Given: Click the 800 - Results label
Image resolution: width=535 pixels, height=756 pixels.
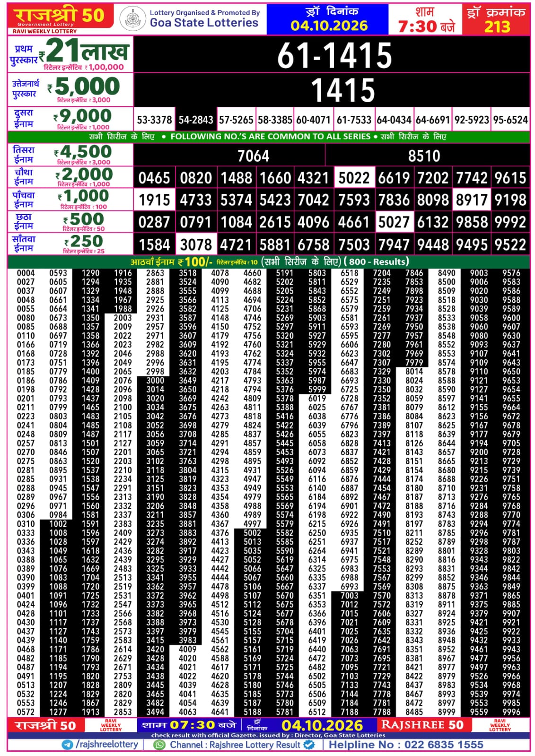Looking at the screenshot, I should pyautogui.click(x=377, y=261).
